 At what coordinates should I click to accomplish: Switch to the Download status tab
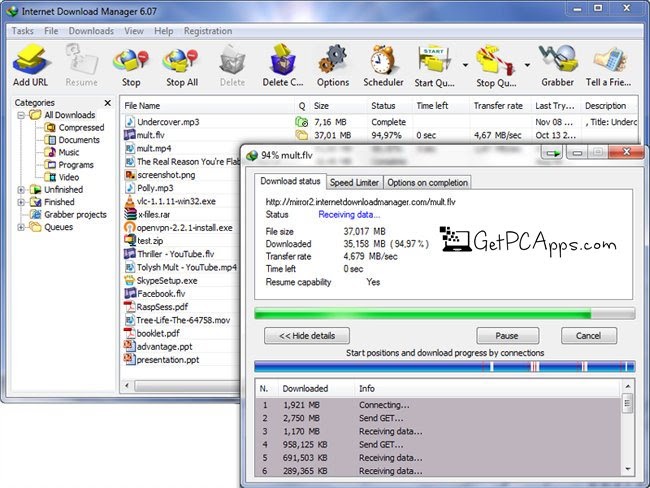[290, 181]
